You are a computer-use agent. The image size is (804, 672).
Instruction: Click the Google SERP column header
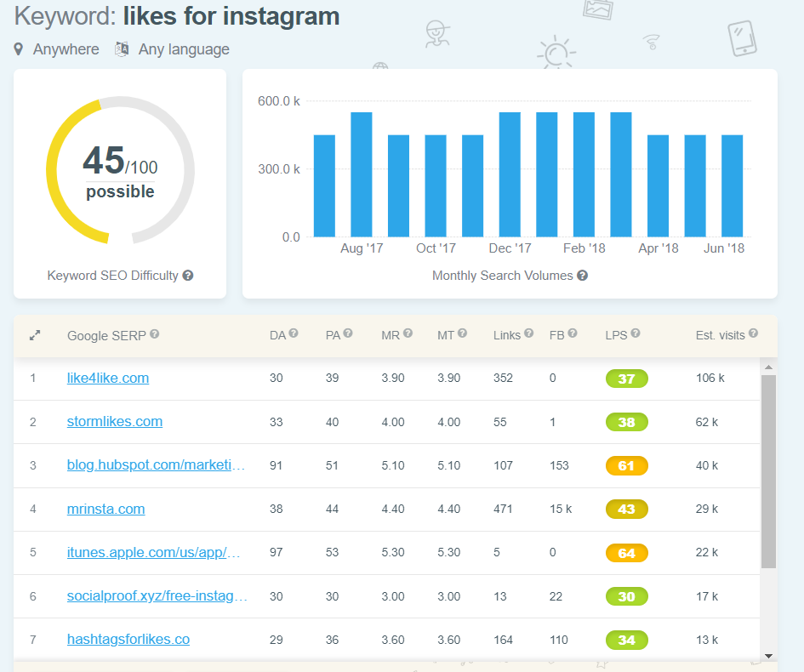(x=106, y=336)
